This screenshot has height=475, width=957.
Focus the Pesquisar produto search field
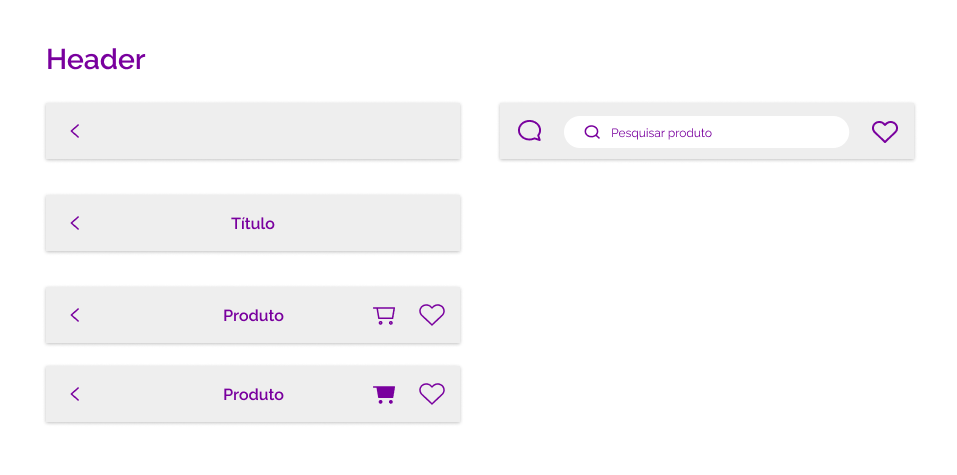(x=706, y=132)
